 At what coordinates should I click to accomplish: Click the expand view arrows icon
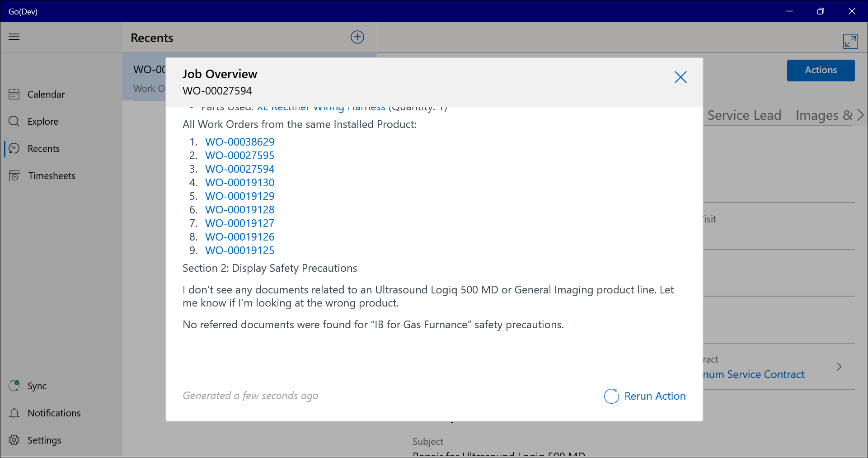pos(850,41)
